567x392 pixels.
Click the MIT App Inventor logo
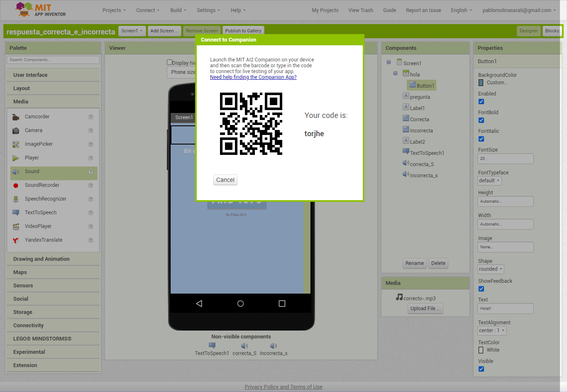40,10
